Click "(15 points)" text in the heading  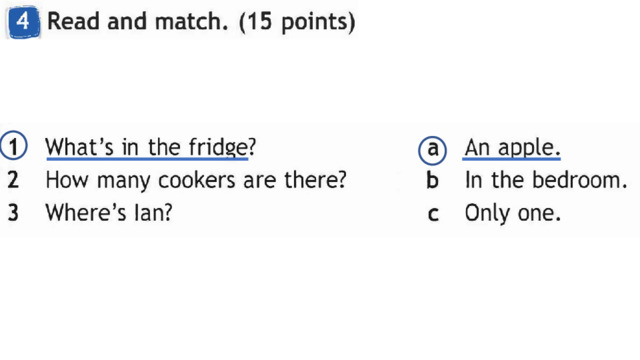(x=297, y=22)
